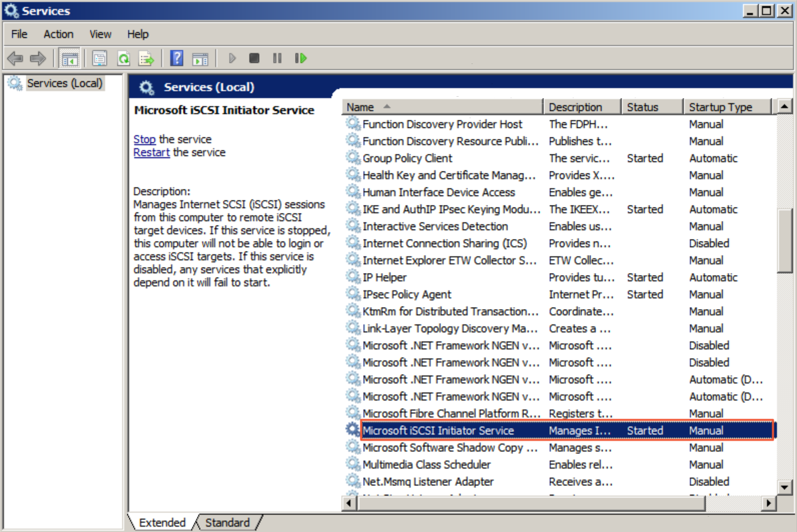The width and height of the screenshot is (797, 532).
Task: Open the File menu
Action: 19,34
